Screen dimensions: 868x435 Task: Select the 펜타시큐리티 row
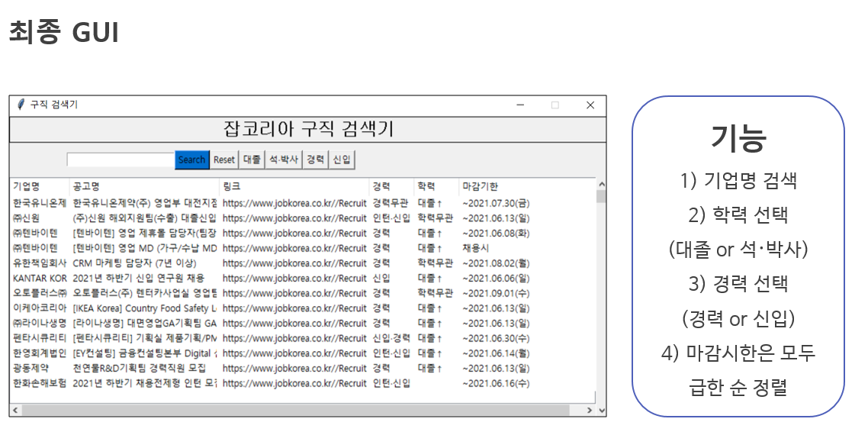(302, 338)
